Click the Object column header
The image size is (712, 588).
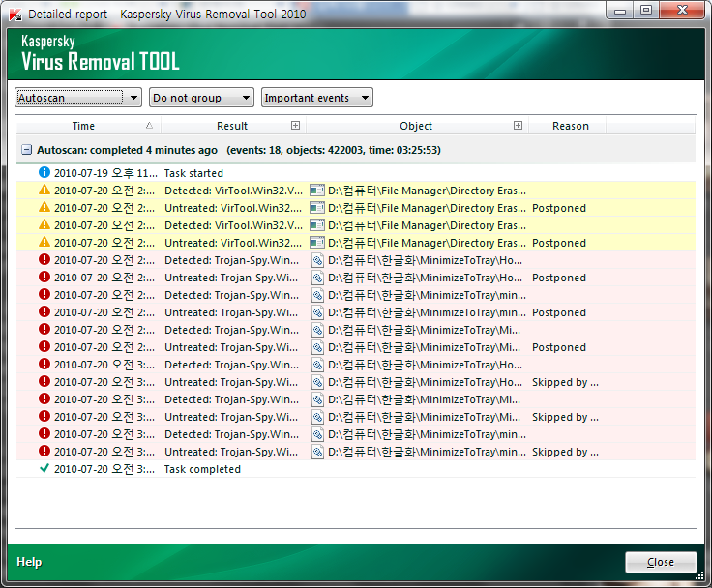click(x=416, y=126)
